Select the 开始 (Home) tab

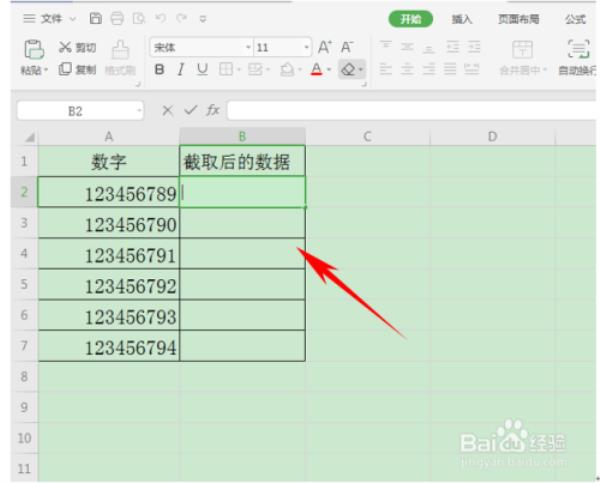[411, 19]
